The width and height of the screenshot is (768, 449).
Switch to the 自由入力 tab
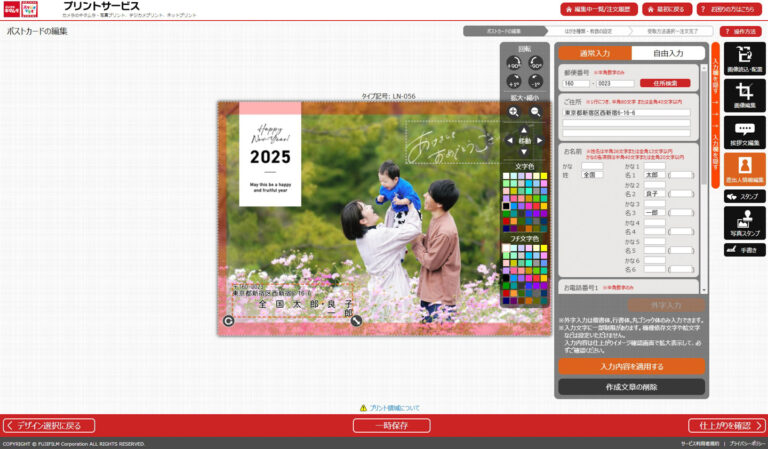click(669, 53)
